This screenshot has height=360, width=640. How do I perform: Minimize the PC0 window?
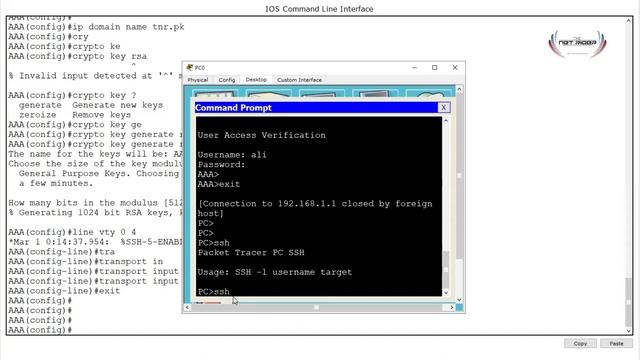click(414, 67)
